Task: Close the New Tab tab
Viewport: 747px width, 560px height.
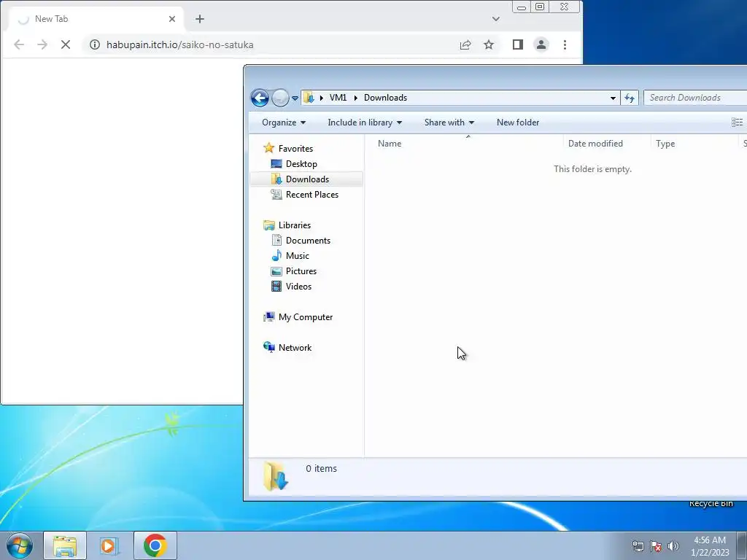Action: click(x=172, y=19)
